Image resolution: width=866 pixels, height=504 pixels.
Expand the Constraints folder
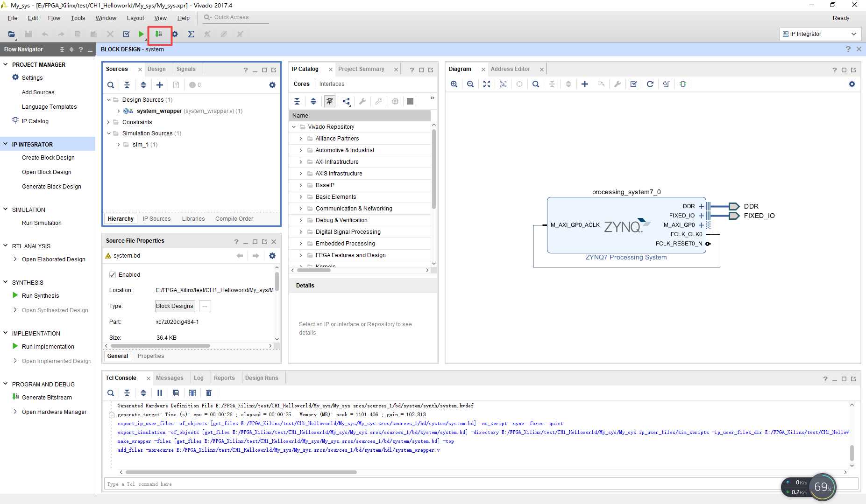(109, 122)
